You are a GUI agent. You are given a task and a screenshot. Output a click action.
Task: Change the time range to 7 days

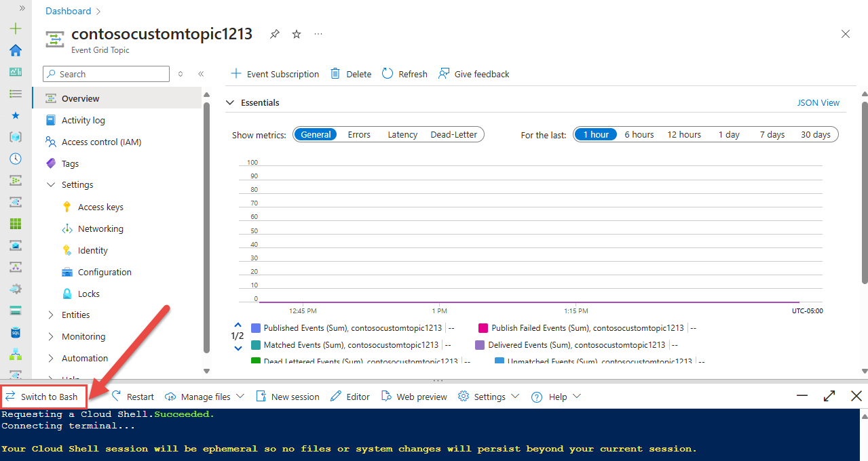pyautogui.click(x=772, y=134)
